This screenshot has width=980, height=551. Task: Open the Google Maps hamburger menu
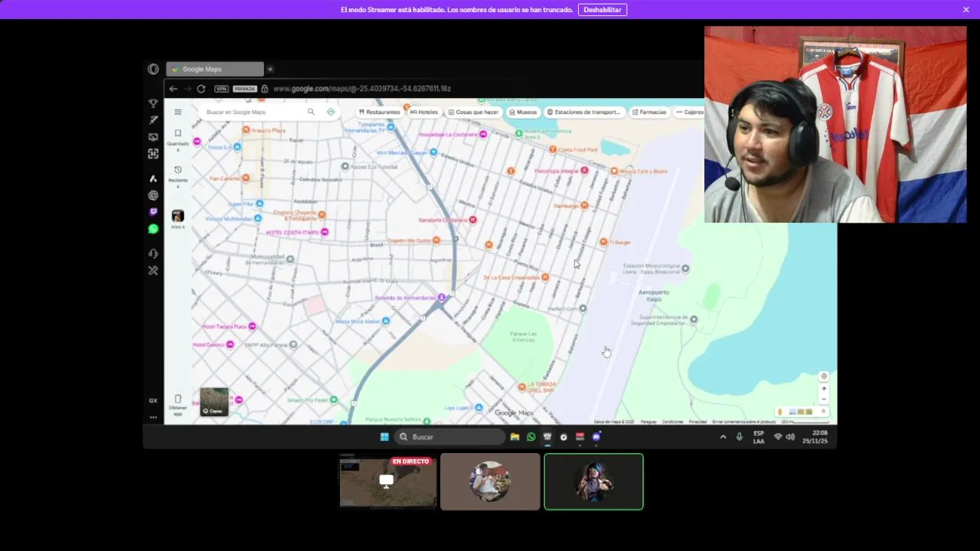(x=178, y=112)
